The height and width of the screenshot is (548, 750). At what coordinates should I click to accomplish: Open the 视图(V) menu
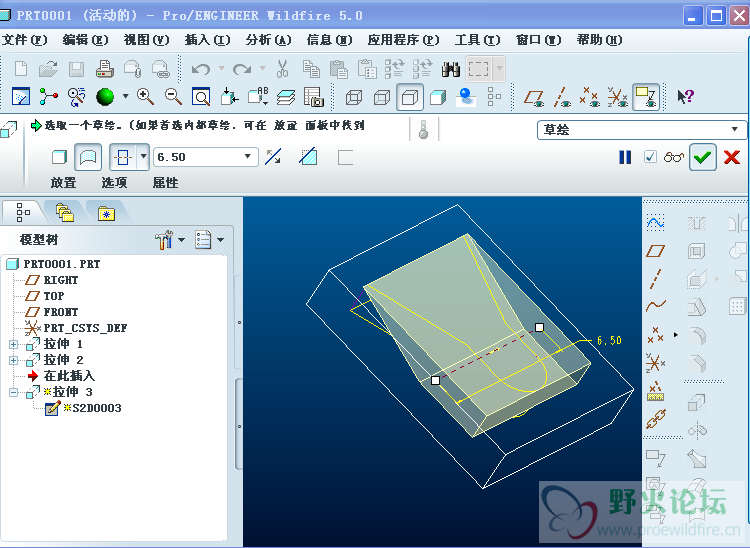(146, 40)
